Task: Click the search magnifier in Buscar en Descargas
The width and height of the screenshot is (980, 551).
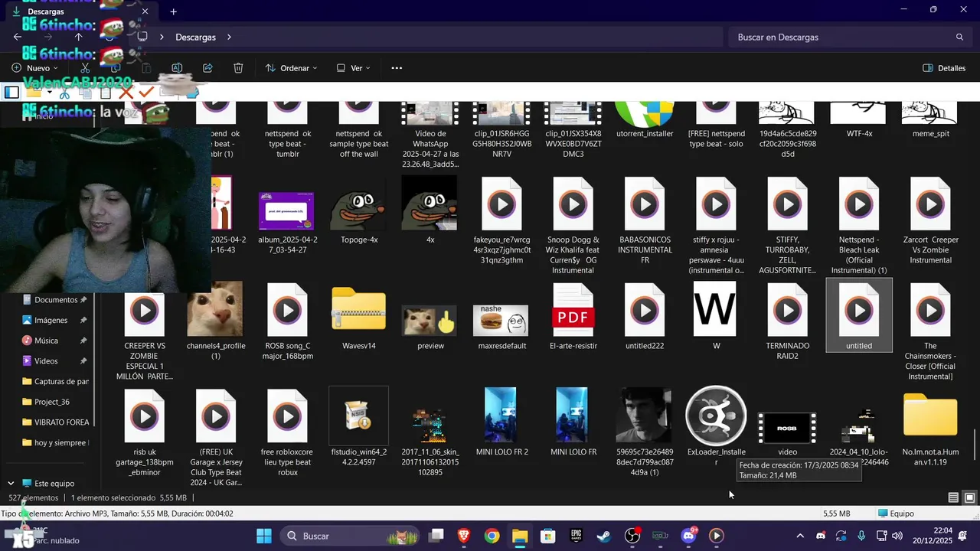Action: point(959,37)
